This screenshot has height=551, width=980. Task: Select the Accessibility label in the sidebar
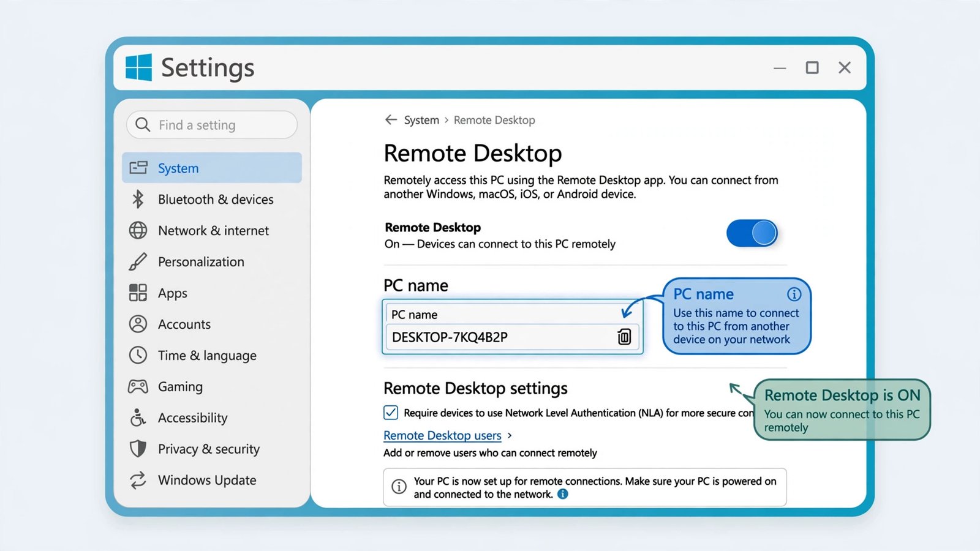[x=193, y=418]
